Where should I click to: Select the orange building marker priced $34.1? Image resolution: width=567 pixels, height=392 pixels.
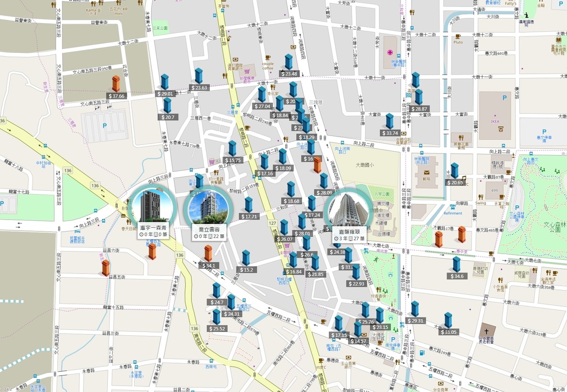coord(208,254)
